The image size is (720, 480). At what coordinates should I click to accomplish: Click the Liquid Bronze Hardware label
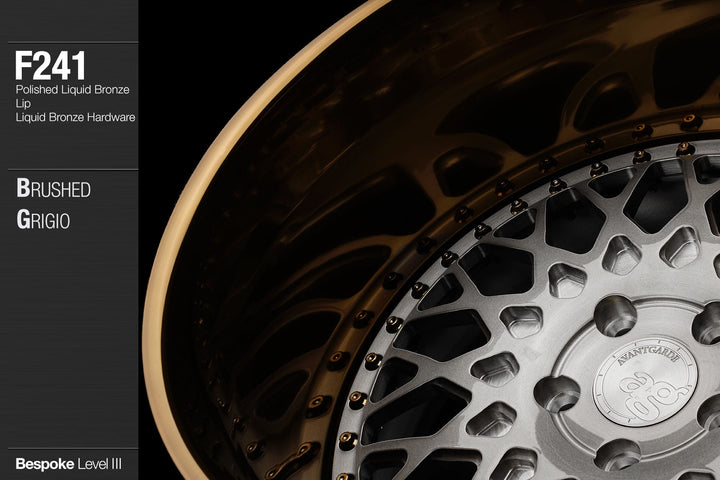click(75, 117)
